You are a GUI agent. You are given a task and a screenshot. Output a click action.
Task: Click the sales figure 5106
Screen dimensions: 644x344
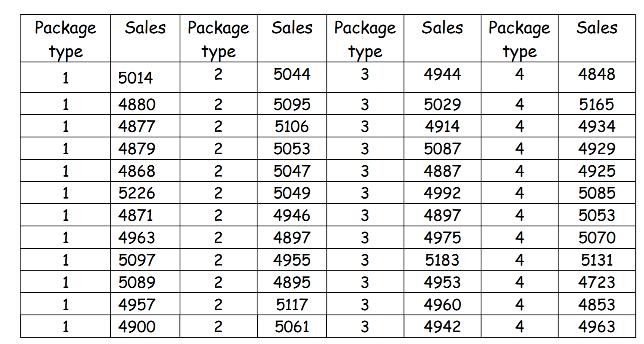pyautogui.click(x=291, y=126)
